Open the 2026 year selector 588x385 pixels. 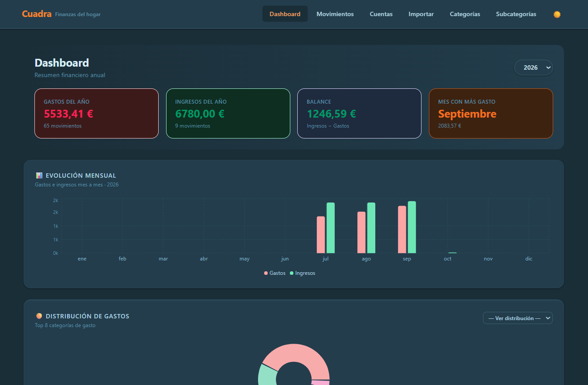point(534,68)
